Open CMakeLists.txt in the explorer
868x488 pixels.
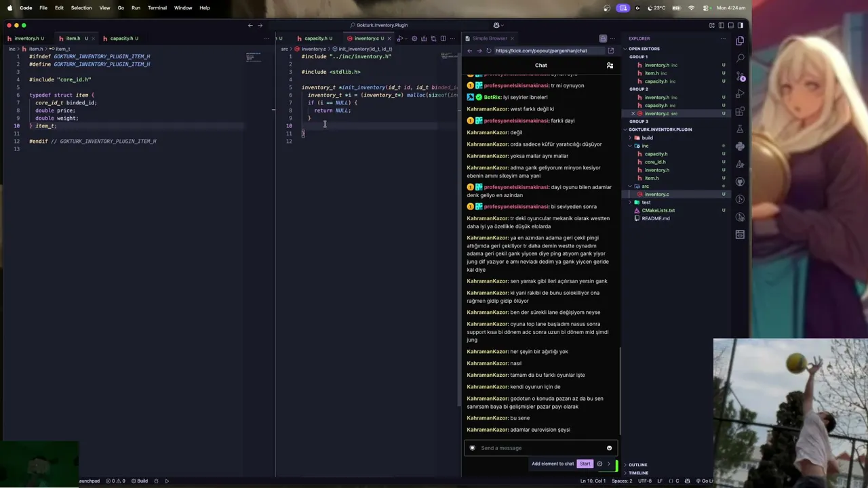(x=658, y=210)
